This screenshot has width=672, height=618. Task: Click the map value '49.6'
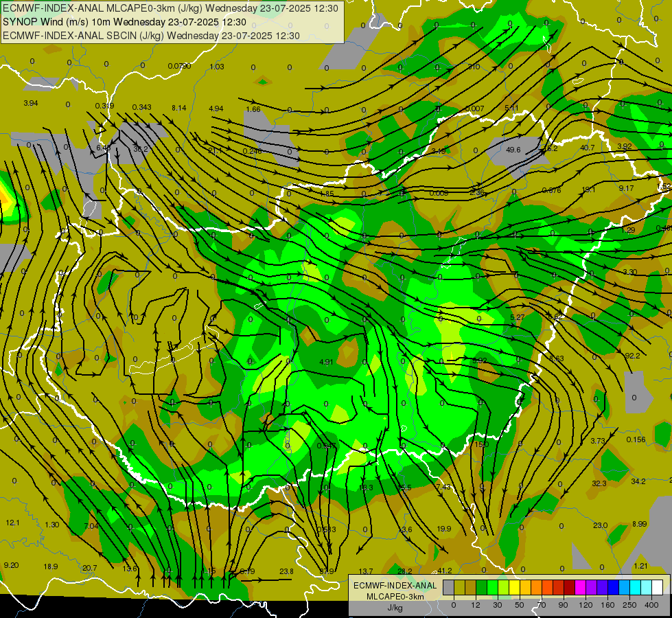click(513, 150)
